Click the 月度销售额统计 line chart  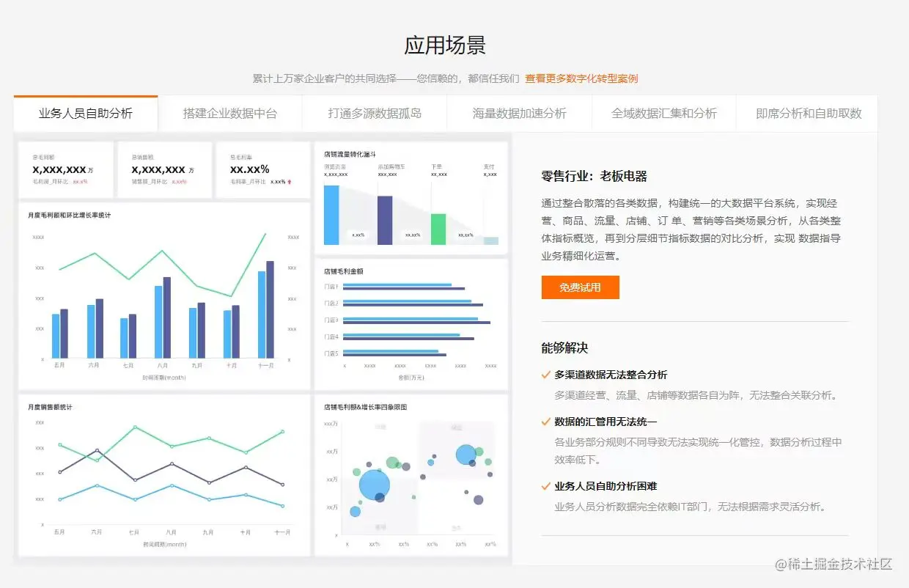[163, 473]
